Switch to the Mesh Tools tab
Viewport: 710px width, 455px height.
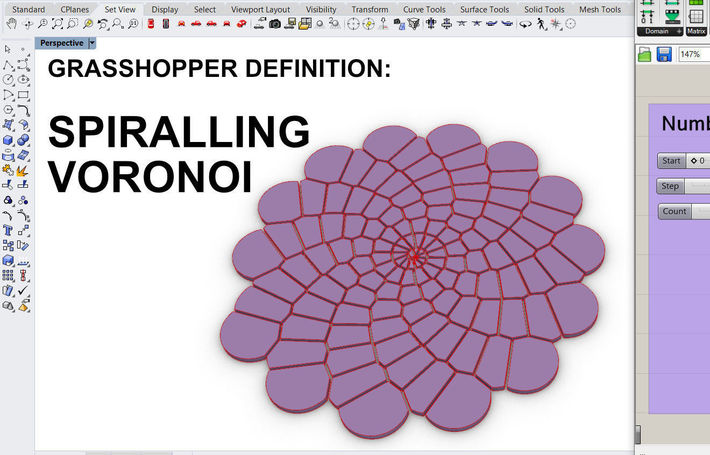coord(600,10)
